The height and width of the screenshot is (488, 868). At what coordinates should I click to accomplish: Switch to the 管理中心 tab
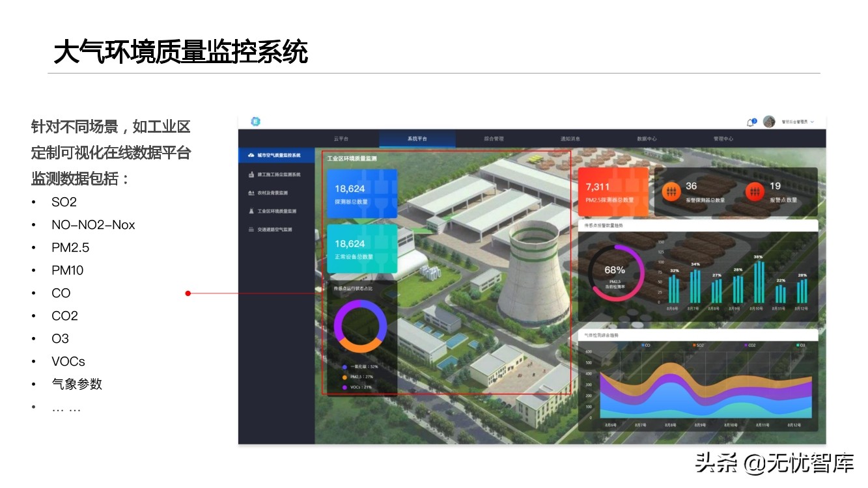click(723, 139)
